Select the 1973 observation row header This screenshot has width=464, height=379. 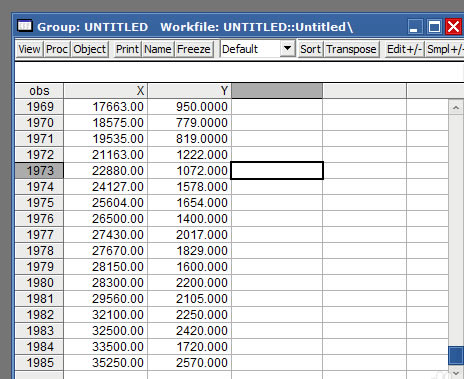39,171
